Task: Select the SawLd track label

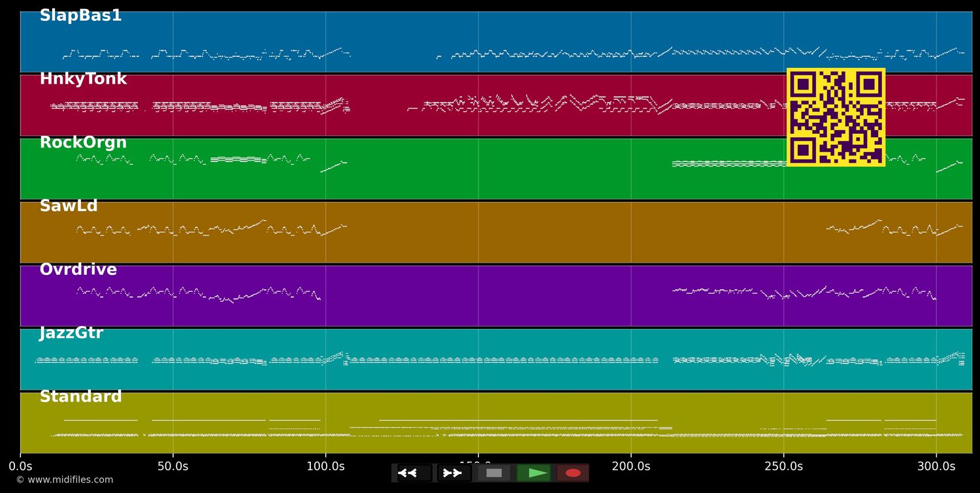Action: tap(69, 206)
